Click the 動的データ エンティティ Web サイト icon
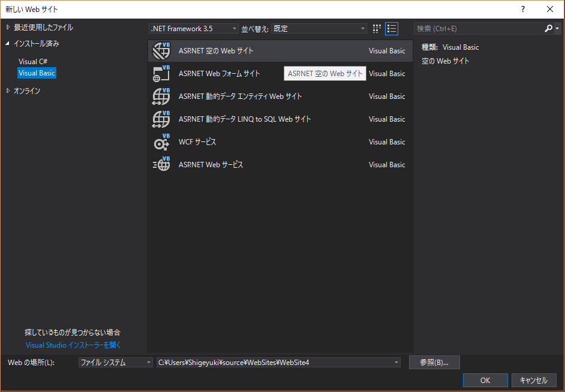The height and width of the screenshot is (392, 565). [161, 97]
